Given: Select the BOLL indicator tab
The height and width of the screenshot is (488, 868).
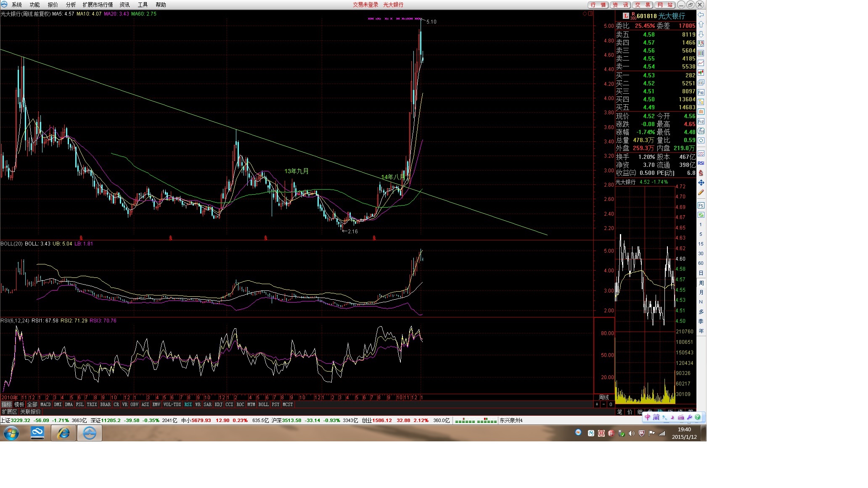Looking at the screenshot, I should (x=263, y=404).
